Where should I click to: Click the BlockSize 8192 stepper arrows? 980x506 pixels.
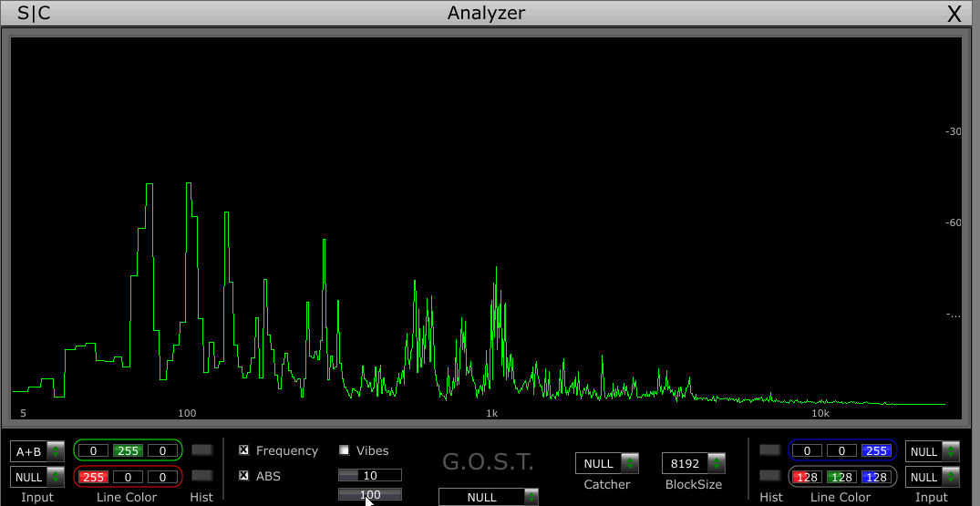point(716,464)
